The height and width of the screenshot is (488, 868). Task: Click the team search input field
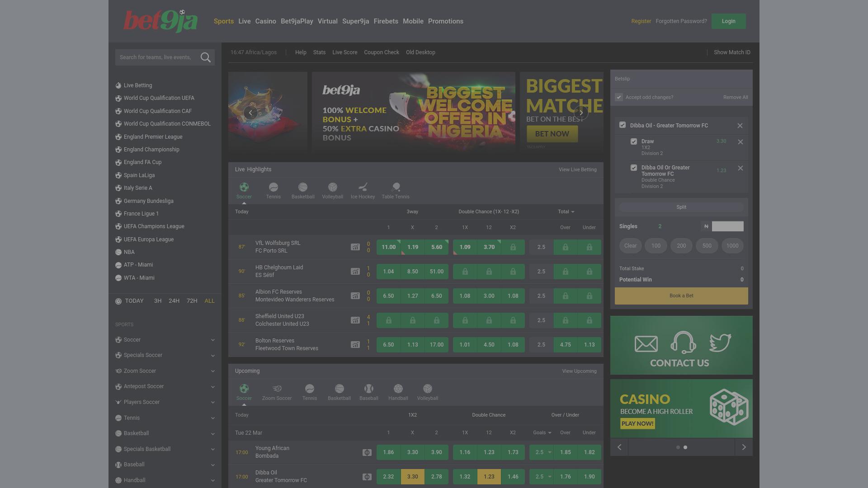(156, 57)
